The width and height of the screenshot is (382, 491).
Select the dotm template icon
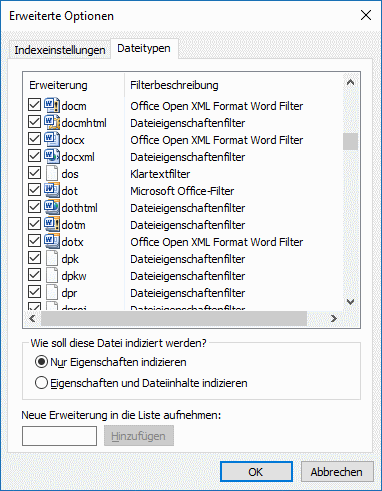click(52, 224)
